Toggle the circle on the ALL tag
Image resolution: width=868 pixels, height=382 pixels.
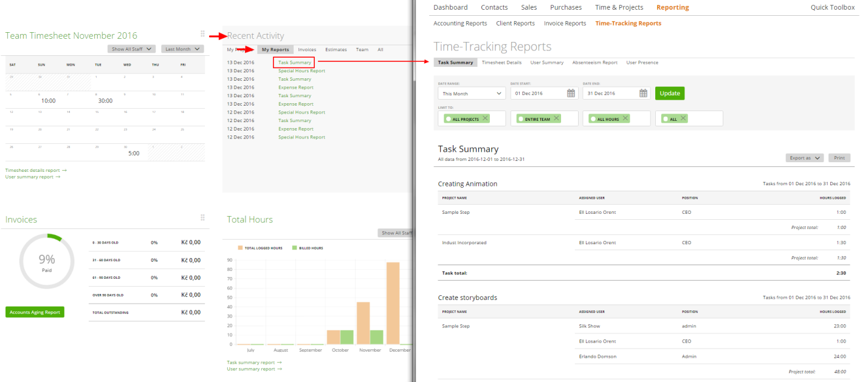pyautogui.click(x=665, y=119)
